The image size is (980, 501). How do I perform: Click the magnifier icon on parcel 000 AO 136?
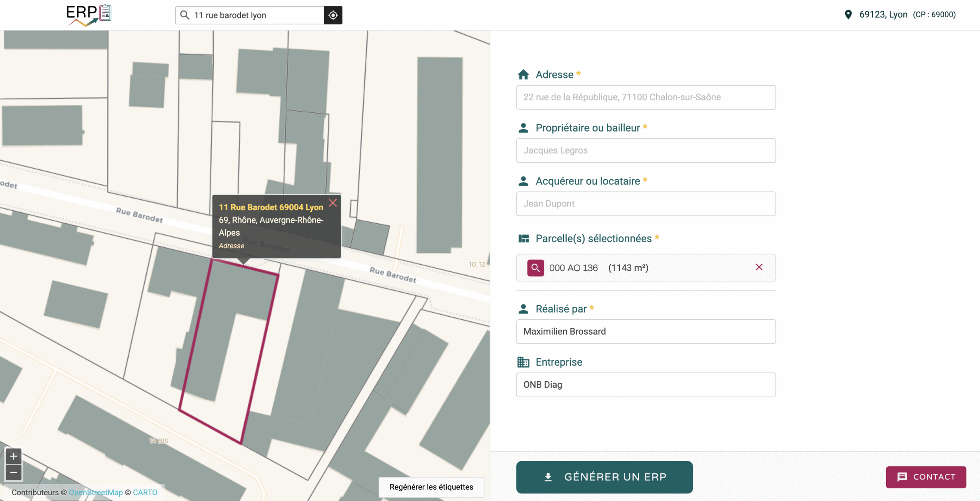coord(535,268)
